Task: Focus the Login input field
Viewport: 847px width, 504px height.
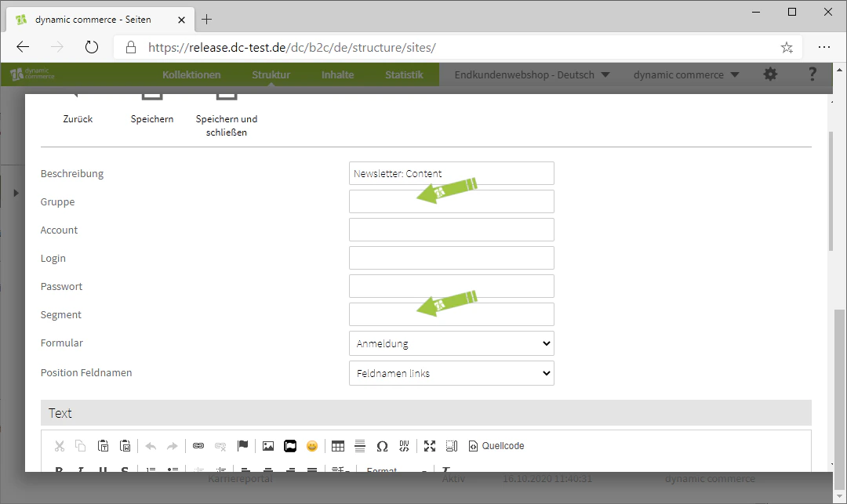Action: (x=452, y=258)
